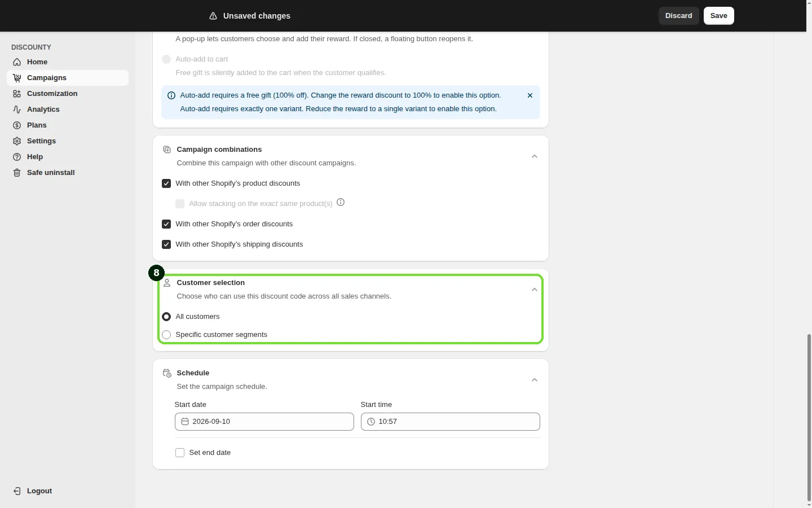Choose Safe uninstall in sidebar

point(68,173)
